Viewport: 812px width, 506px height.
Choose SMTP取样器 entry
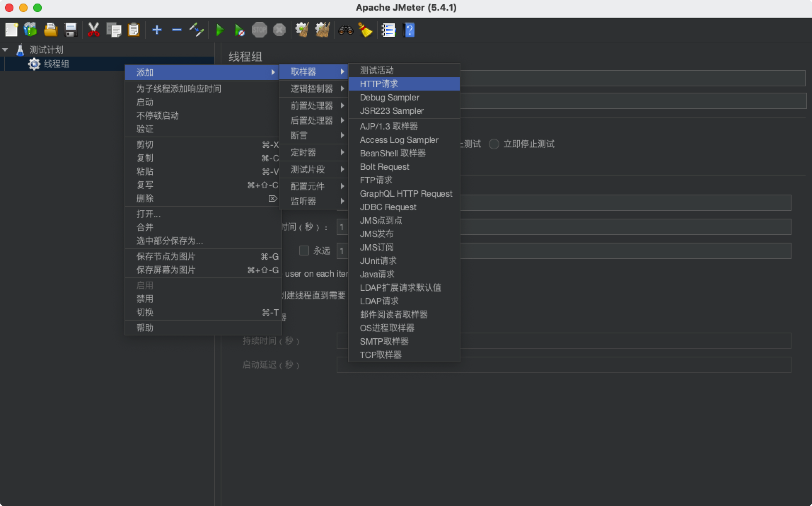click(x=404, y=341)
